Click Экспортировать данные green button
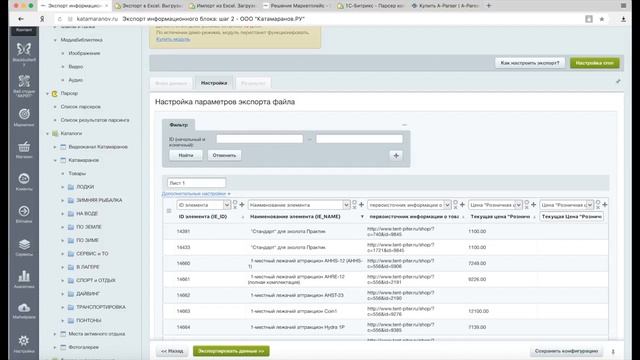The image size is (640, 360). tap(231, 351)
